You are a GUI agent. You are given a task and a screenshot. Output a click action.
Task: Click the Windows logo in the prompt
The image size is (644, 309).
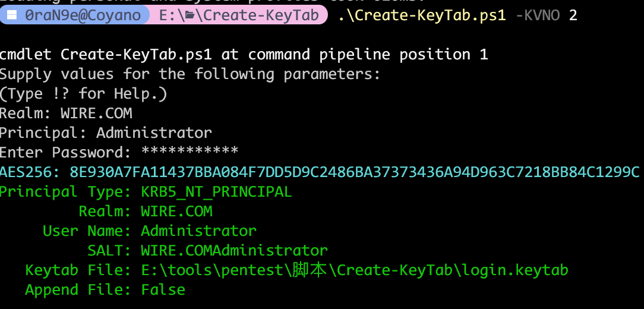(x=11, y=15)
